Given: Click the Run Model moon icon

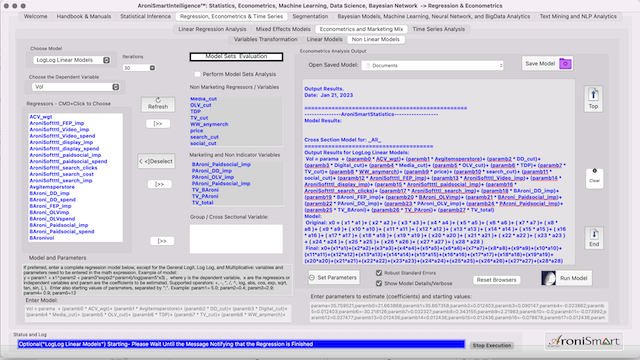Looking at the screenshot, I should (548, 278).
